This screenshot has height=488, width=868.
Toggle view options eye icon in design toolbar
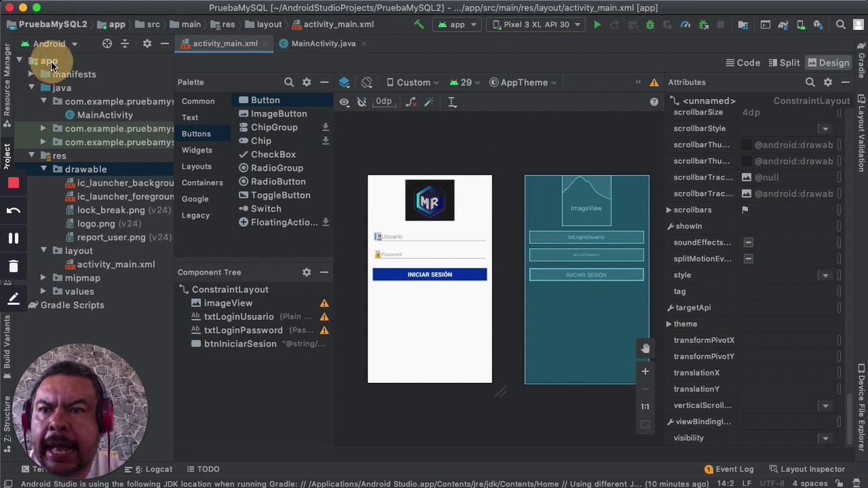pyautogui.click(x=344, y=102)
